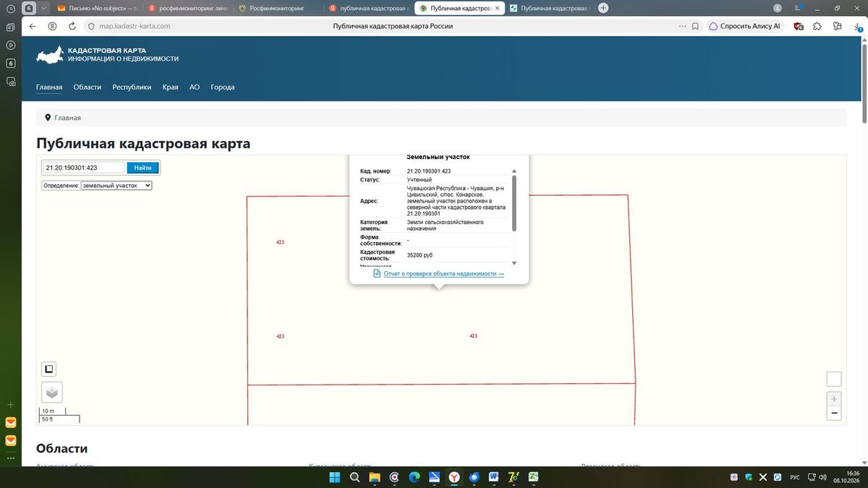The image size is (868, 488).
Task: Open the Республики navigation menu item
Action: click(x=132, y=87)
